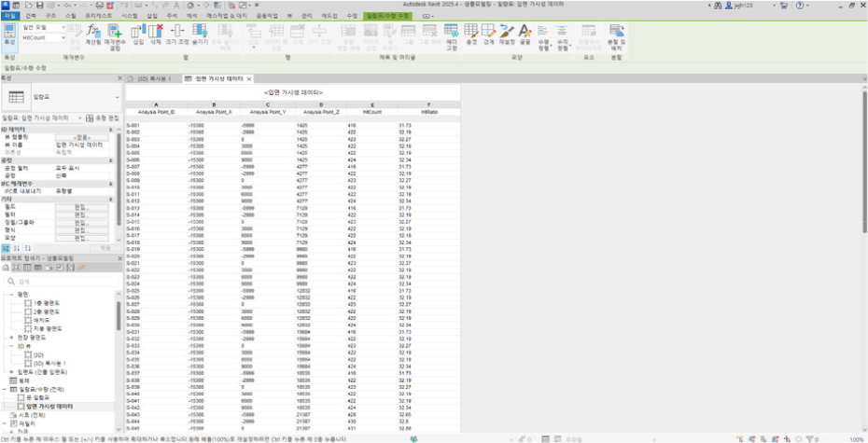Click the Font (글꼴) icon
This screenshot has width=868, height=443.
[x=525, y=35]
